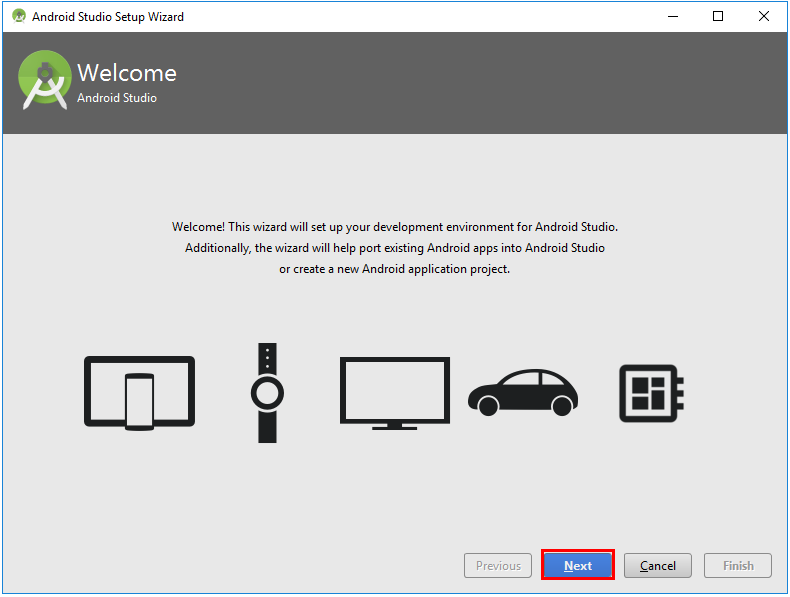Click the Android Auto car icon
This screenshot has width=790, height=597.
tap(523, 392)
